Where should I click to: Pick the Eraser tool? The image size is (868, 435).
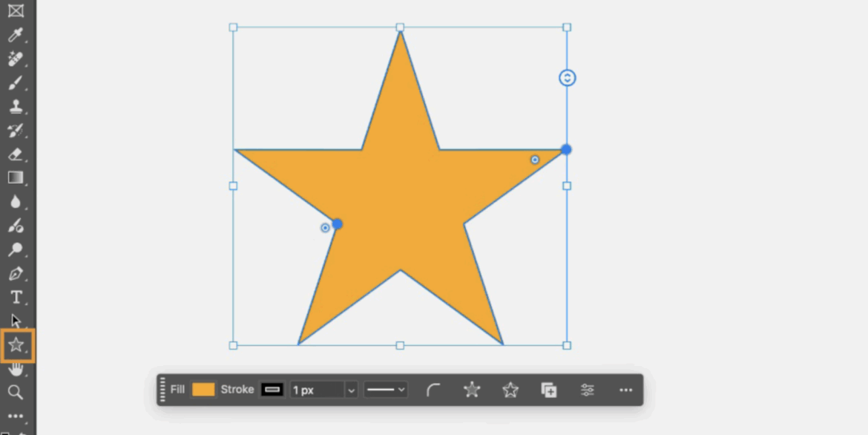pos(15,154)
